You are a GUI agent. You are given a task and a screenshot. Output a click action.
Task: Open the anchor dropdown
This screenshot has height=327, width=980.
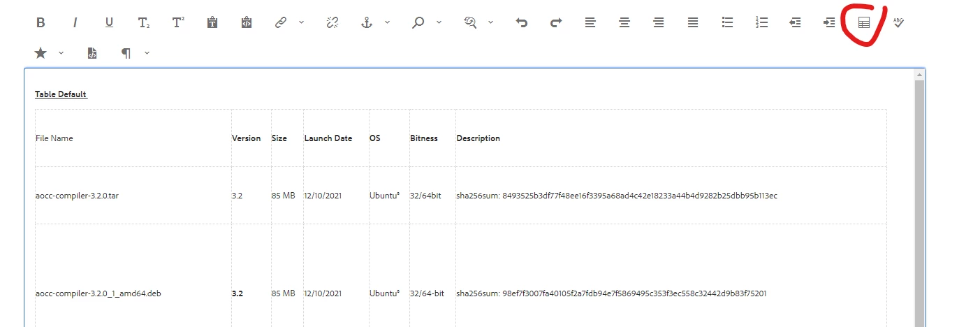pyautogui.click(x=387, y=22)
